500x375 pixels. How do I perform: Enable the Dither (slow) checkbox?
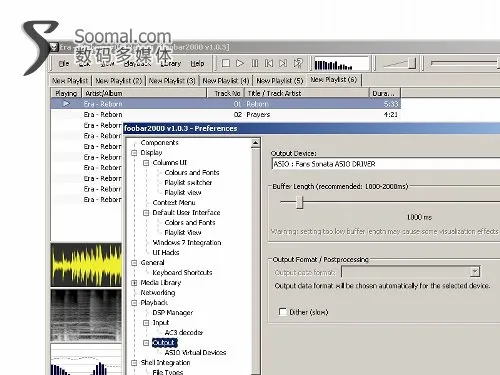pos(283,312)
